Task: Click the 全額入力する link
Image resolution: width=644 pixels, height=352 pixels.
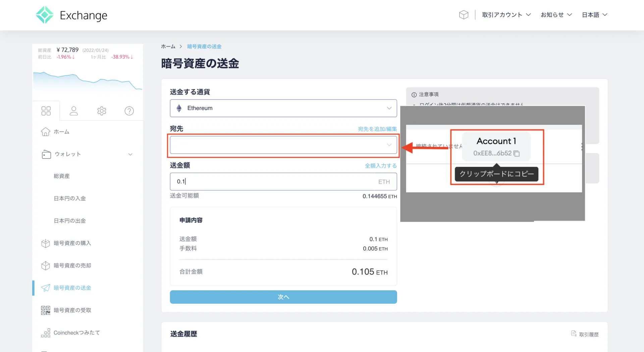Action: point(381,165)
